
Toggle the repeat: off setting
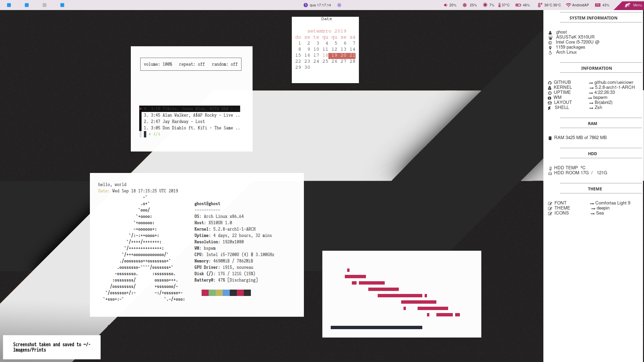(192, 64)
